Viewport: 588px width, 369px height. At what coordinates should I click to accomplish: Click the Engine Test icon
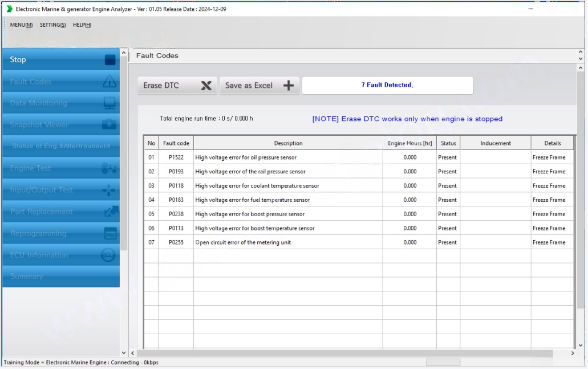pos(109,168)
